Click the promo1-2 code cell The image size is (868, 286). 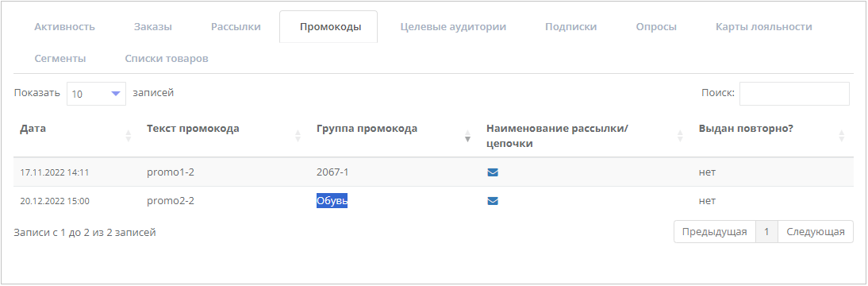(171, 172)
